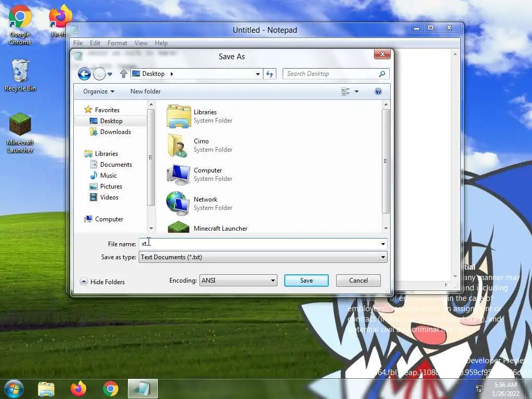Select Favorites in navigation pane
This screenshot has height=399, width=532.
click(107, 110)
